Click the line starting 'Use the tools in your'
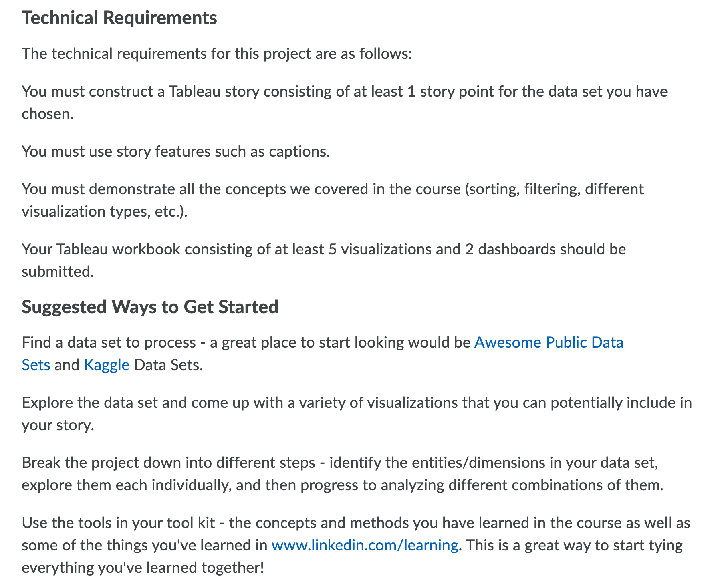This screenshot has width=726, height=588. coord(356,523)
